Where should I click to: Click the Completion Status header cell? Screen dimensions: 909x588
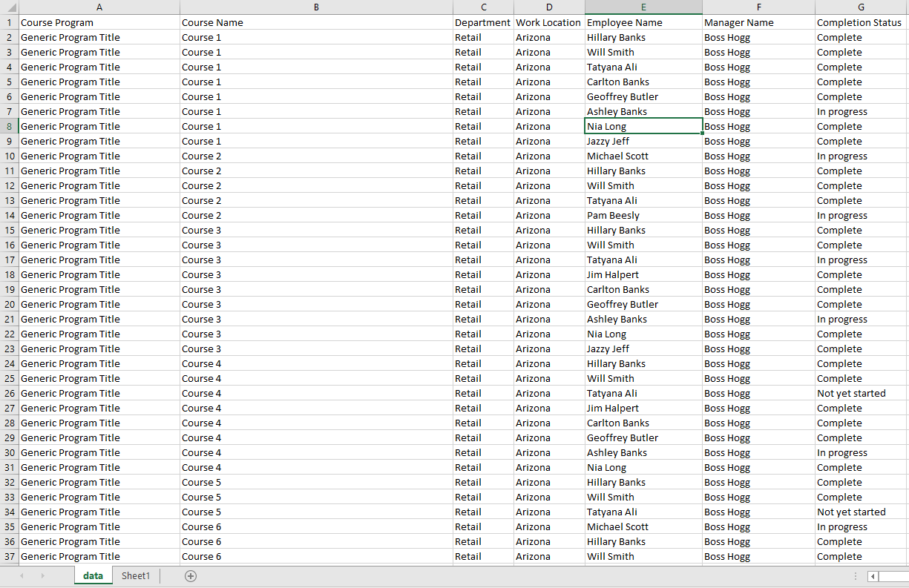(862, 22)
